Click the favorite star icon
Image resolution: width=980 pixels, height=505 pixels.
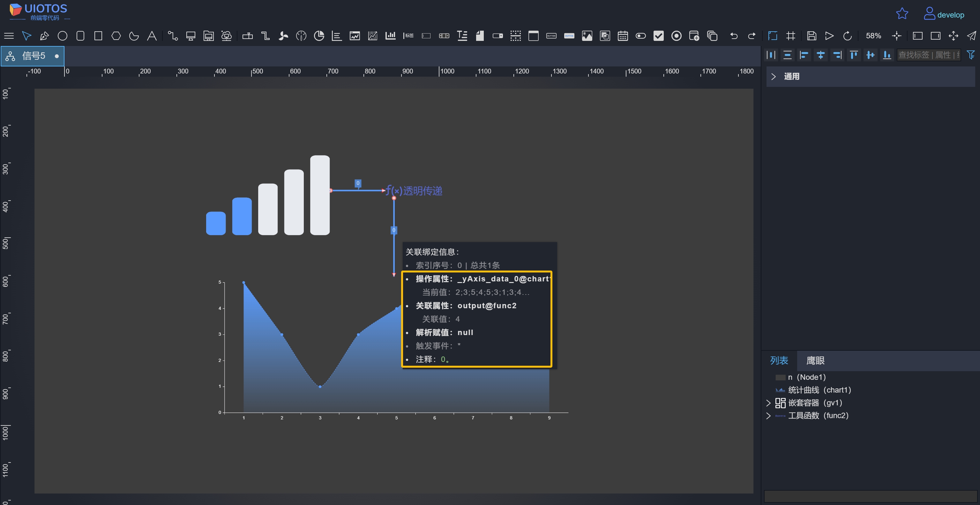tap(902, 14)
